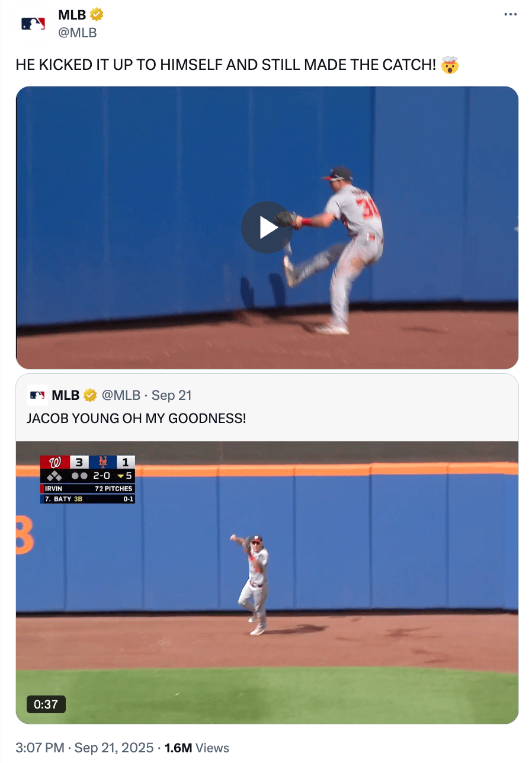Click the MLB name in the quoted tweet
The image size is (532, 763).
click(66, 395)
